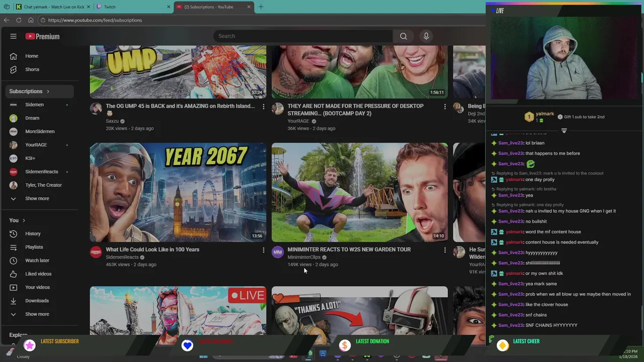The width and height of the screenshot is (644, 362).
Task: Open options for What Life Could Look Like video
Action: (263, 250)
